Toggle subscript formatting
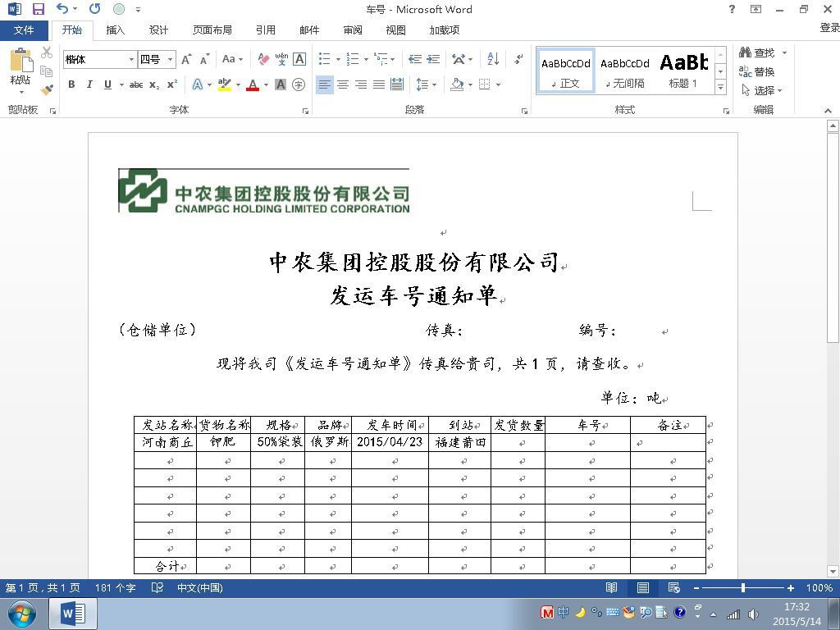The image size is (840, 630). tap(154, 84)
